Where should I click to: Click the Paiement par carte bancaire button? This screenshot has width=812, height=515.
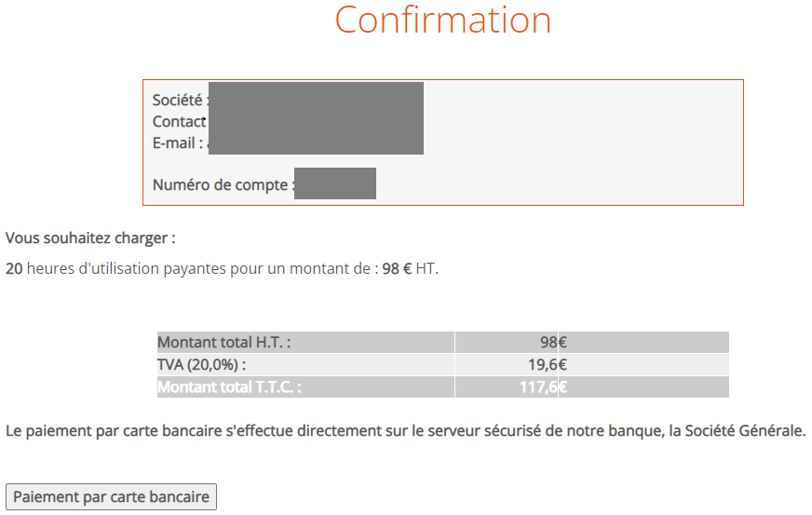click(111, 497)
